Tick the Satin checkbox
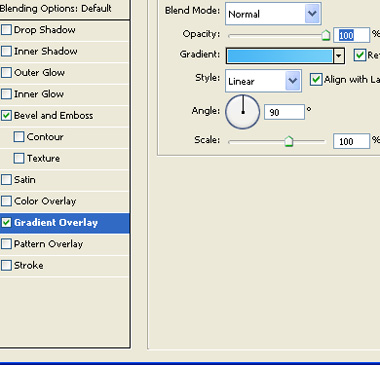Screen dimensions: 380x365 click(6, 180)
